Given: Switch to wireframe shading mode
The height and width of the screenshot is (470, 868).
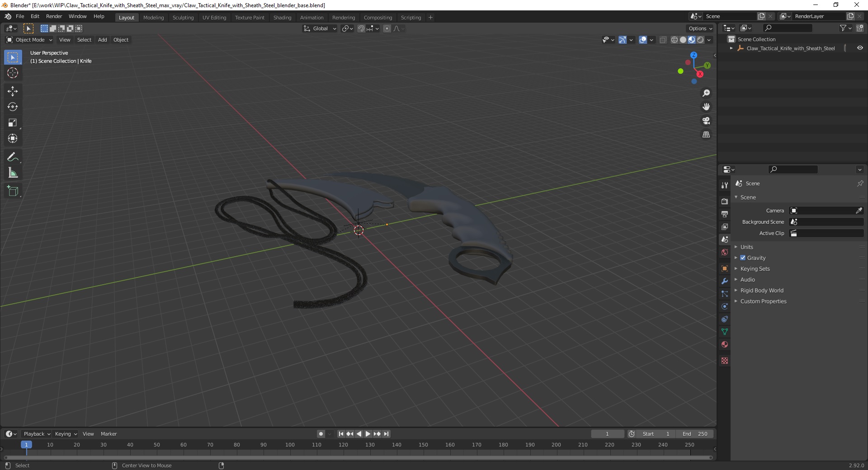Looking at the screenshot, I should coord(675,40).
